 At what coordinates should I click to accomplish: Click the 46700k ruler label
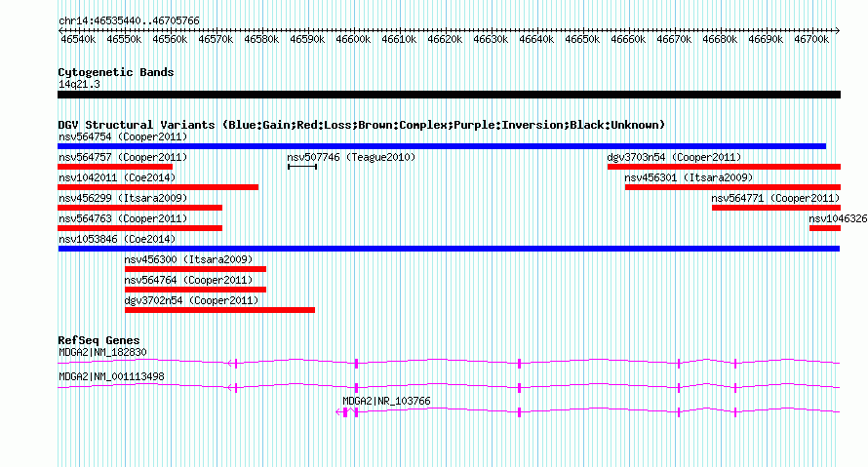coord(811,39)
